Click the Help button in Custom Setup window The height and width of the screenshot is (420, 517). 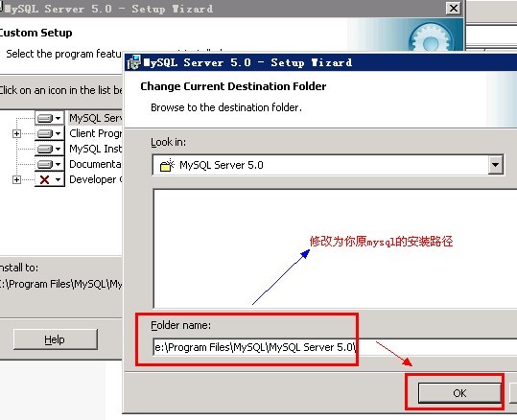(56, 339)
